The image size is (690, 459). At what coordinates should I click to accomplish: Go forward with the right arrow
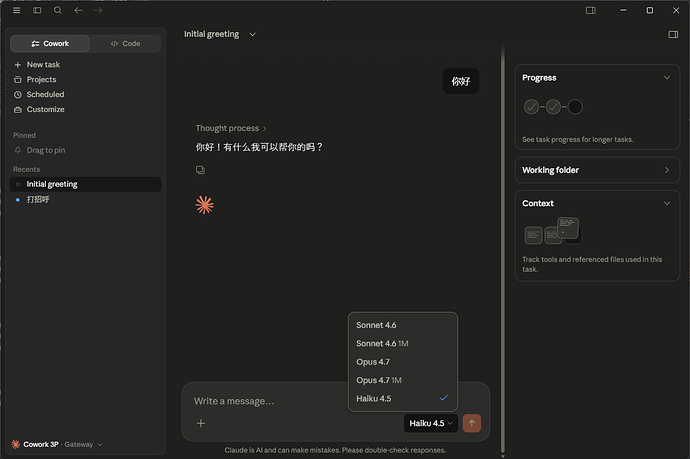[x=98, y=10]
